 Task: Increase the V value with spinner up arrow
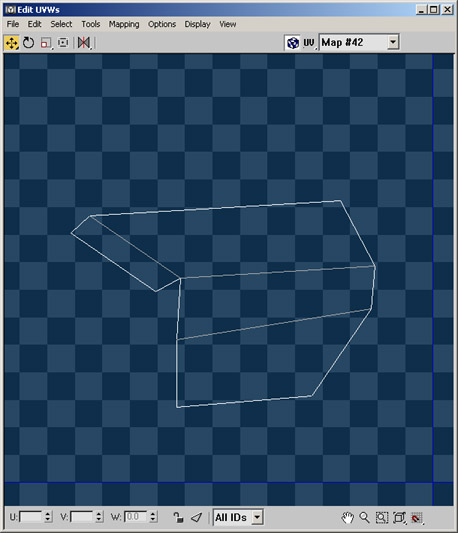(x=99, y=514)
